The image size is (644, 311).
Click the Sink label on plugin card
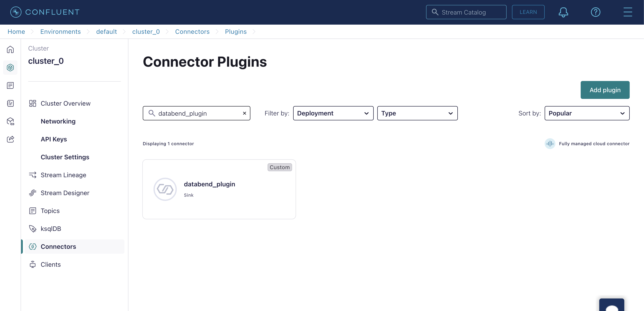pyautogui.click(x=188, y=195)
